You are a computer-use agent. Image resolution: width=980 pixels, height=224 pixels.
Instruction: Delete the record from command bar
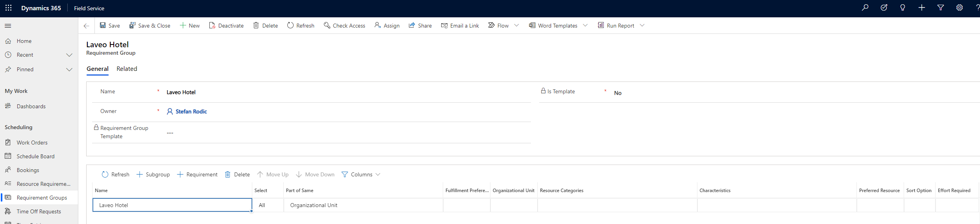[x=266, y=26]
